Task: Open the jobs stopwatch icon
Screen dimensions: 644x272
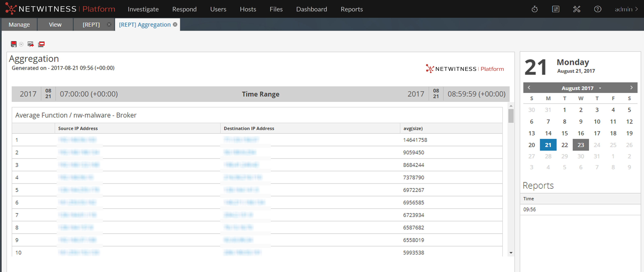Action: pos(535,9)
